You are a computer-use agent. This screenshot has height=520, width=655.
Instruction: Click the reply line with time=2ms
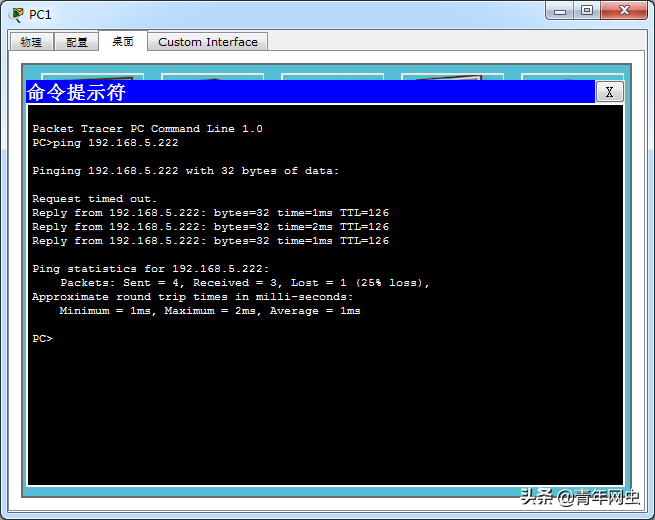211,227
